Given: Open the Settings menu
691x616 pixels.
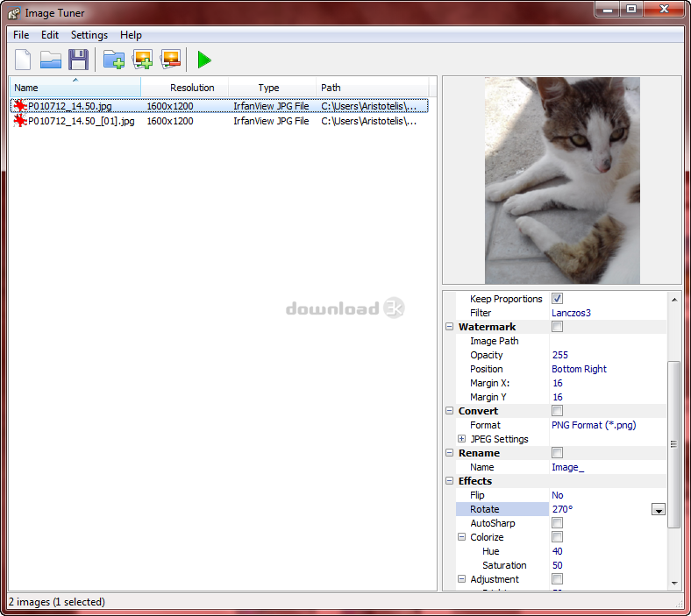Looking at the screenshot, I should pyautogui.click(x=89, y=35).
